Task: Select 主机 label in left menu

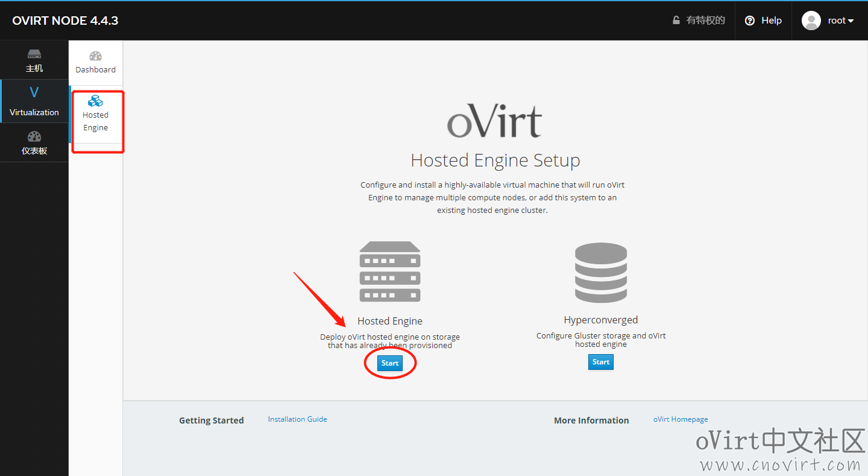Action: point(34,68)
